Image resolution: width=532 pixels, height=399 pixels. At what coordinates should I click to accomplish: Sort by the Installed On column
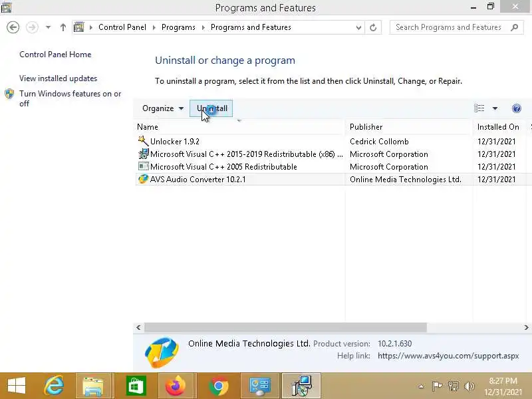pyautogui.click(x=500, y=127)
